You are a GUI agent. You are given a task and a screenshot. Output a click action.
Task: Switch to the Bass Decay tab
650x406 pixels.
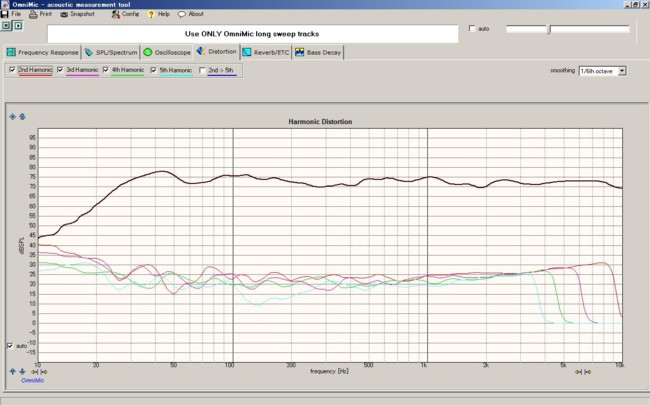318,52
